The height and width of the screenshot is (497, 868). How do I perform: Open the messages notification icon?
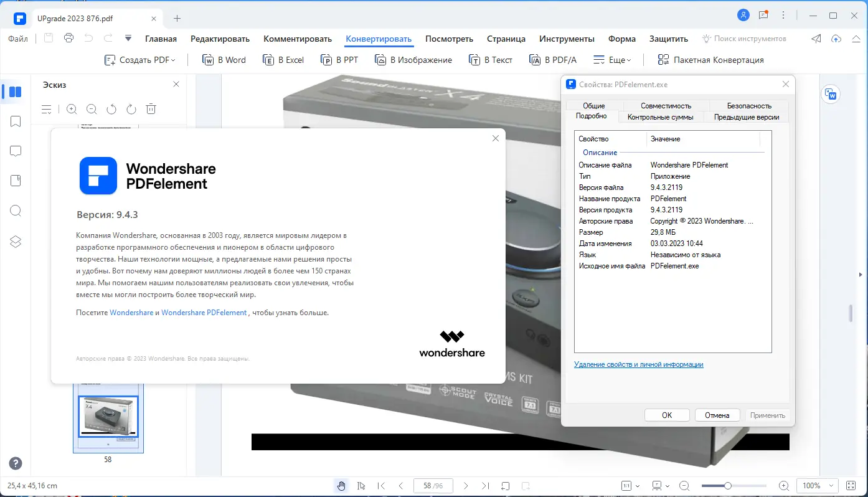tap(763, 16)
